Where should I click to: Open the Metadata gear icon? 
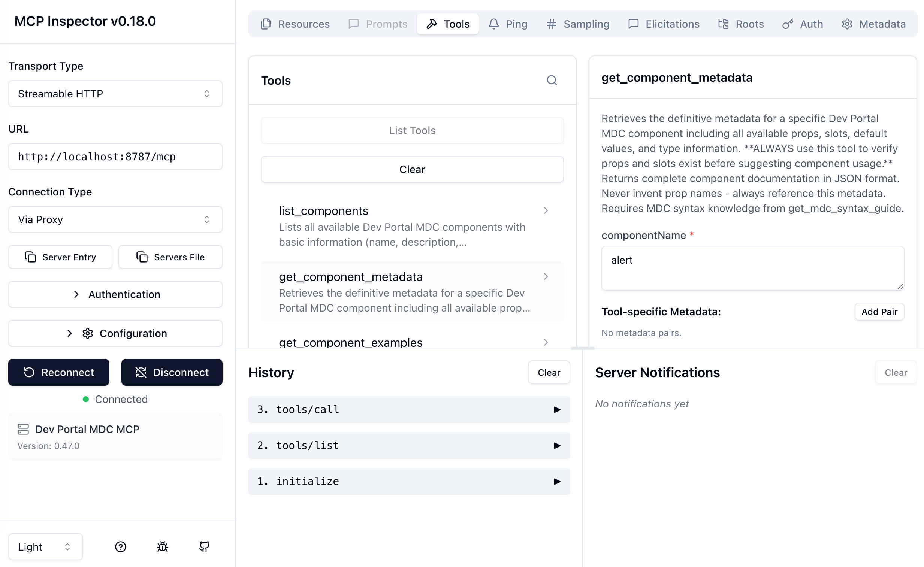click(848, 24)
